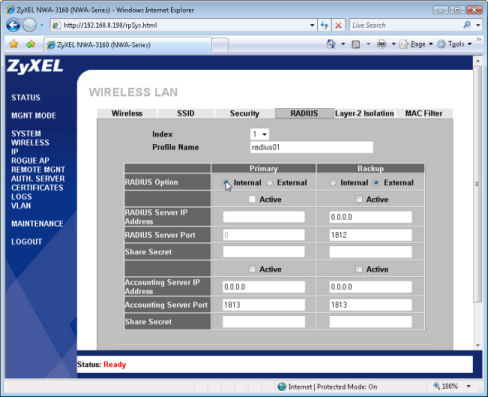
Task: Click the Internet Explorer title bar icon
Action: click(11, 10)
